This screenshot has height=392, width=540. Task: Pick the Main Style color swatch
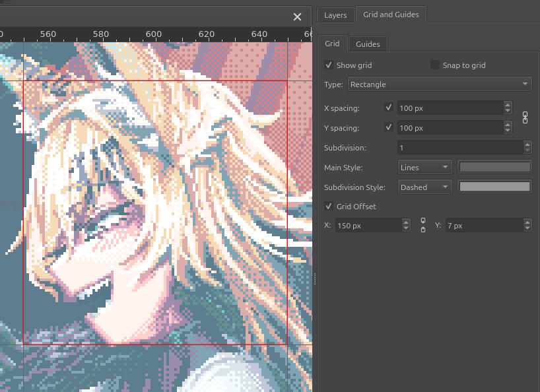coord(494,167)
